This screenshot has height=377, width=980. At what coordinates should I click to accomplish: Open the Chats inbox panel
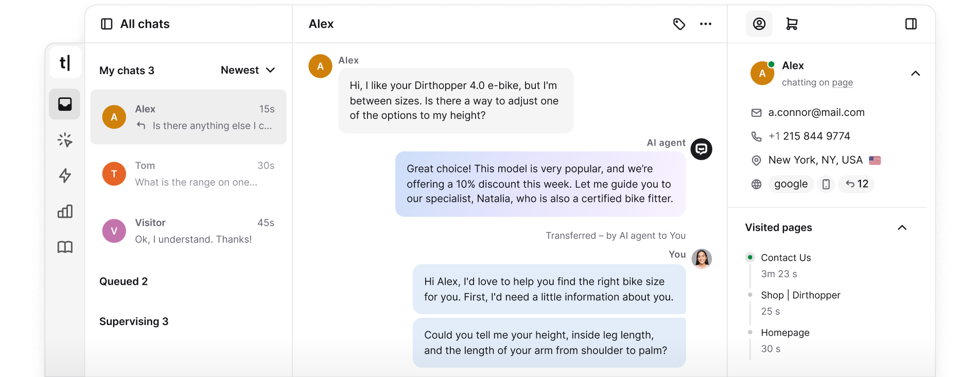click(x=65, y=104)
